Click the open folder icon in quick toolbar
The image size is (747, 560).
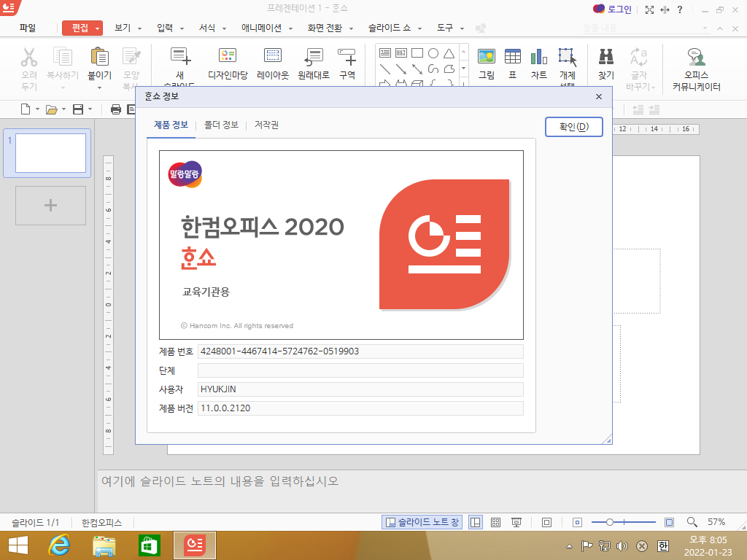[52, 109]
